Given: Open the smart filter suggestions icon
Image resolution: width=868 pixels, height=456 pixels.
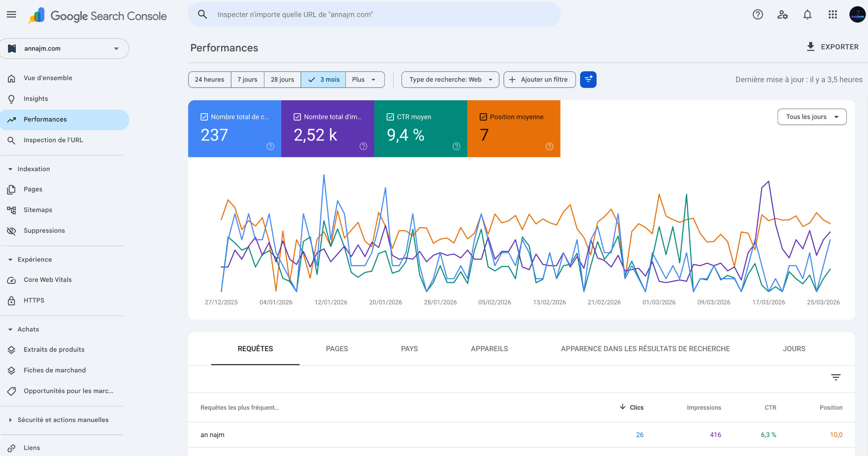Looking at the screenshot, I should pyautogui.click(x=588, y=79).
